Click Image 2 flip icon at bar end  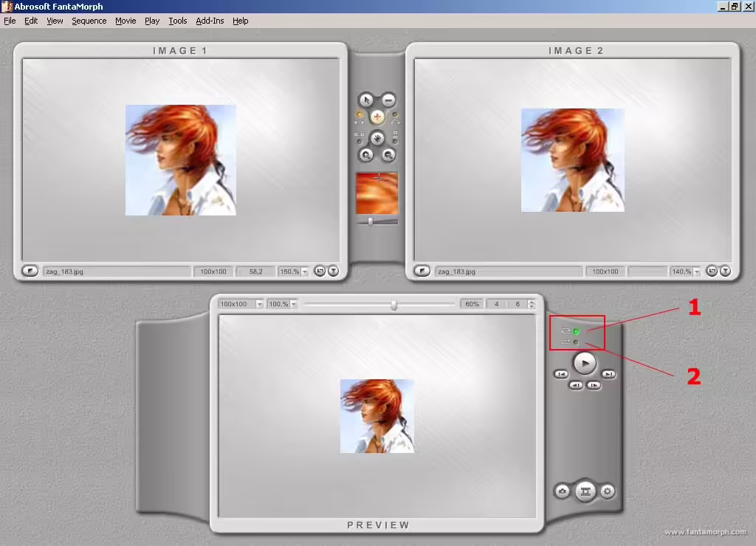click(x=725, y=272)
